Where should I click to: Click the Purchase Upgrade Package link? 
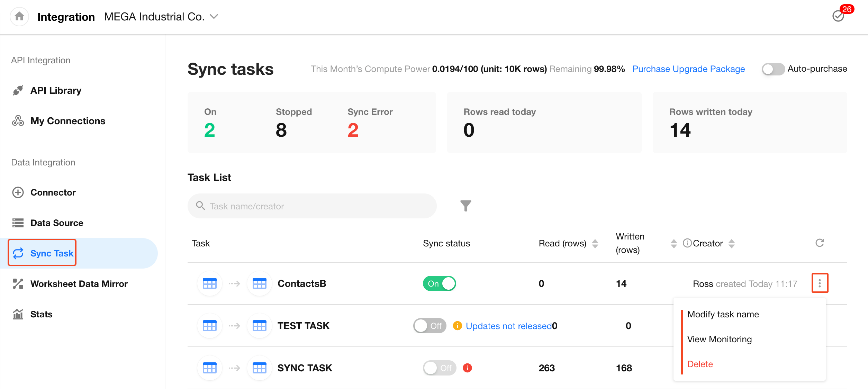coord(688,69)
